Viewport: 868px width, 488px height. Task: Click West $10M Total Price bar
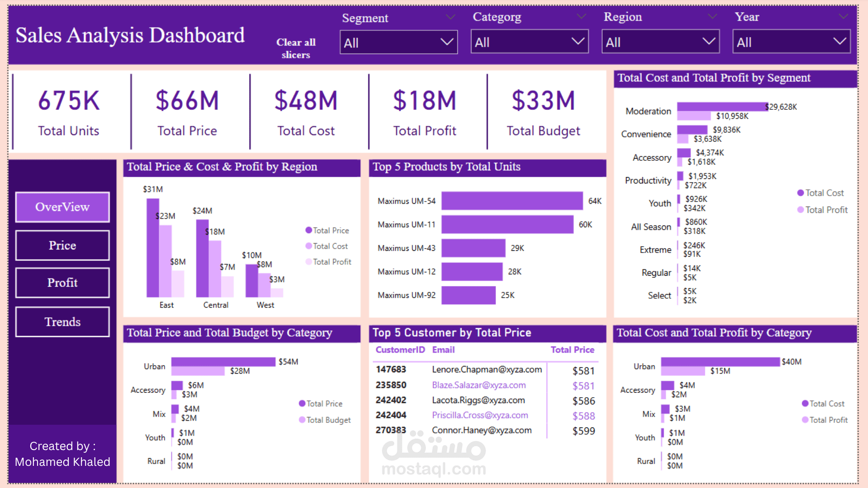251,281
